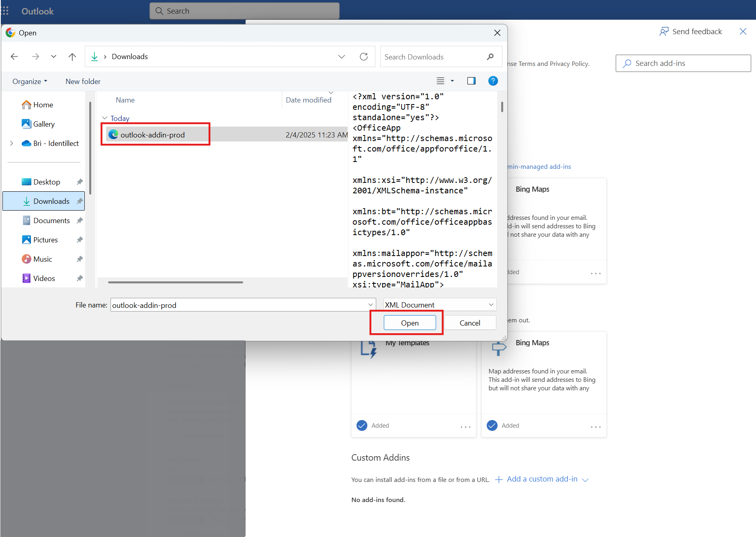Navigate to Home in sidebar

click(x=37, y=105)
